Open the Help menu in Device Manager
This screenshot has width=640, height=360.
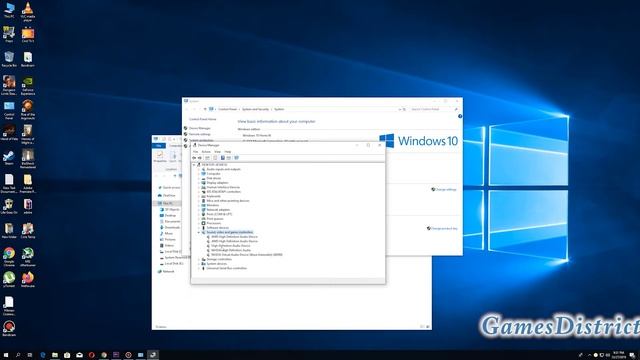[x=228, y=152]
